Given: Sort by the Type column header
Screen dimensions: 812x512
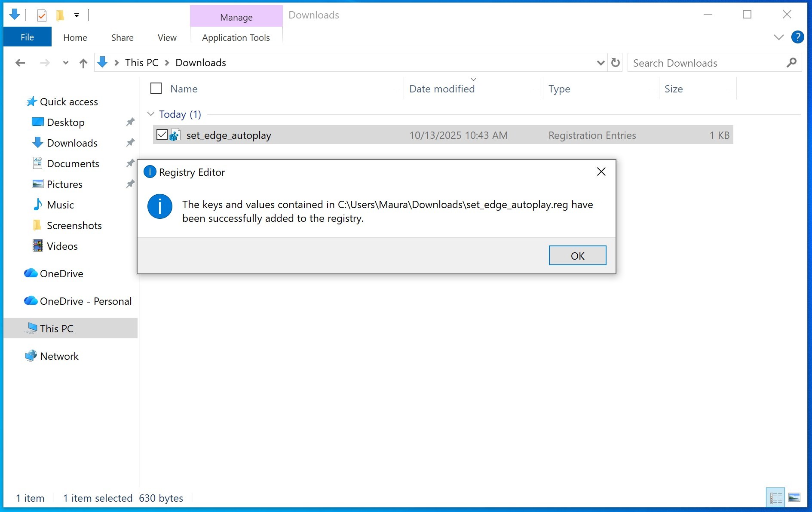Looking at the screenshot, I should point(559,89).
